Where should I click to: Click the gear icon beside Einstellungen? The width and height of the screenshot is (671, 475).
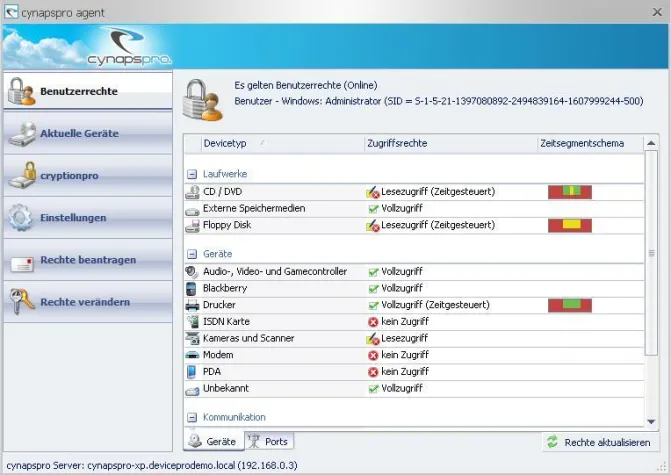click(21, 217)
